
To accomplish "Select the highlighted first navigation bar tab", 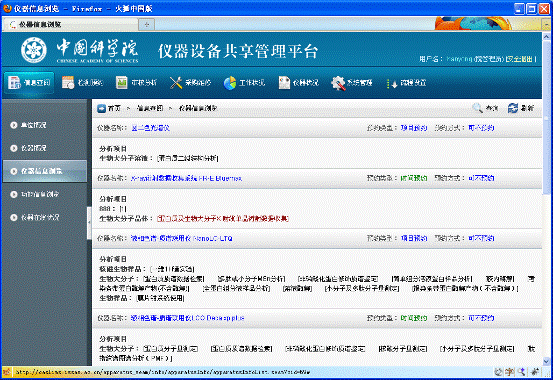I will point(29,83).
